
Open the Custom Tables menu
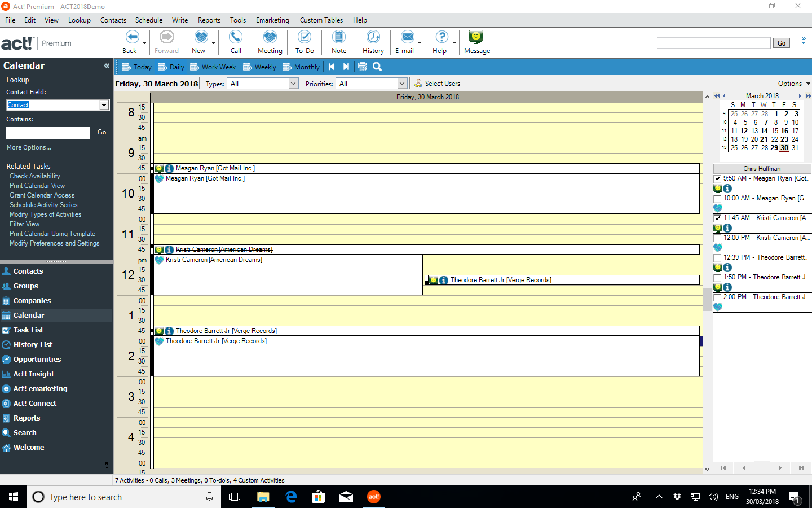[321, 20]
